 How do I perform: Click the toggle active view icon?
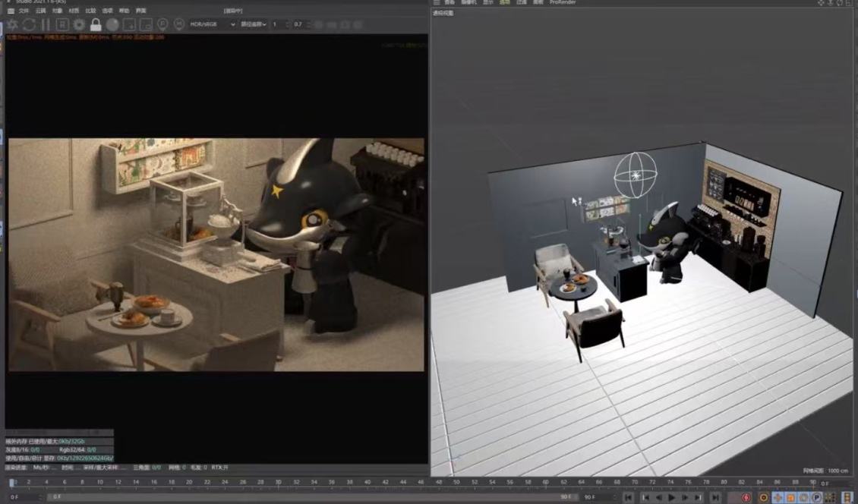[x=849, y=3]
